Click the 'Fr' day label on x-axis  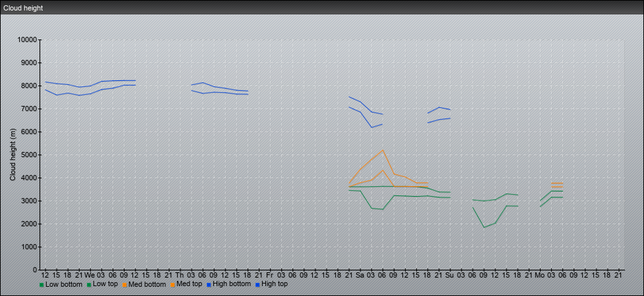(269, 274)
